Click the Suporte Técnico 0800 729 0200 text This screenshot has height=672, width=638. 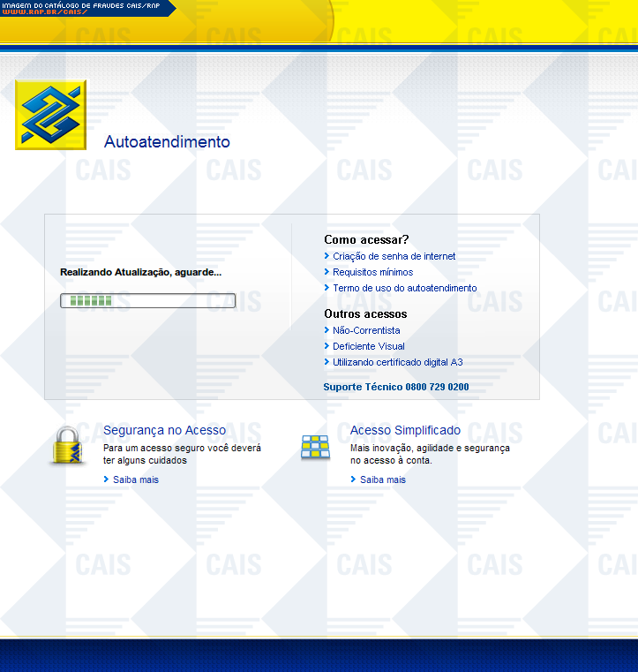tap(395, 387)
